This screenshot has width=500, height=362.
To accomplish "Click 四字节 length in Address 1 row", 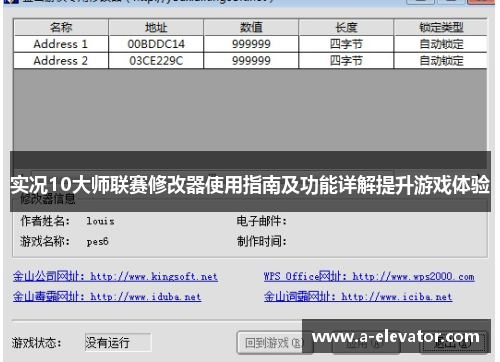I will [x=346, y=44].
